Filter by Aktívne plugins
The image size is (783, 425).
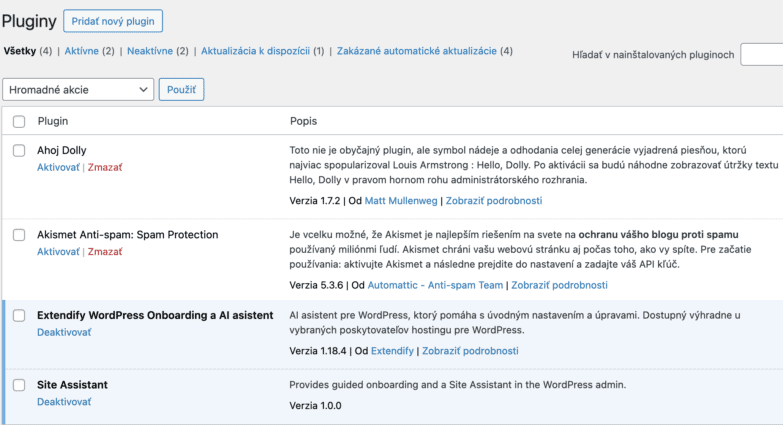pos(81,51)
